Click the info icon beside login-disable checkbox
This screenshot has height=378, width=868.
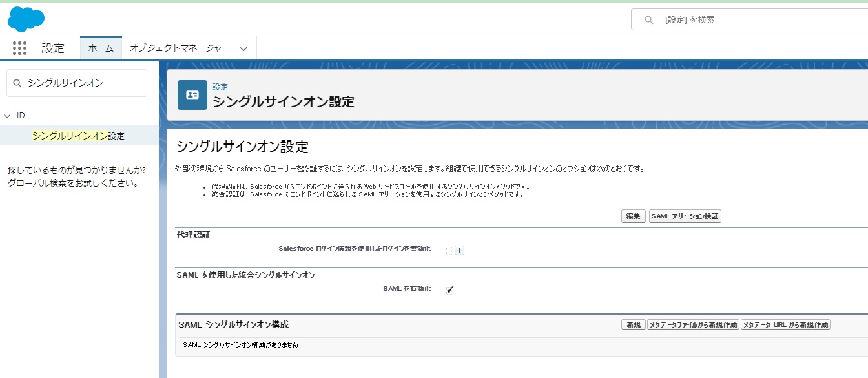[460, 251]
